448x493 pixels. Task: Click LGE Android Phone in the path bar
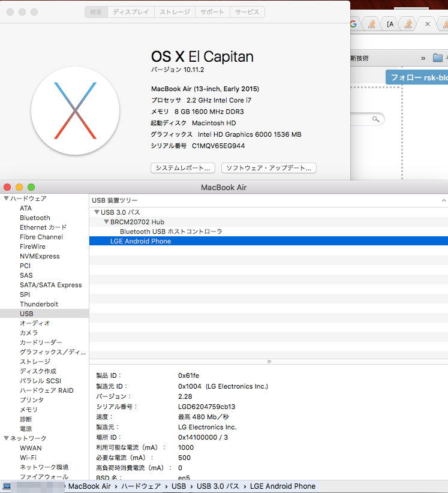pyautogui.click(x=282, y=486)
